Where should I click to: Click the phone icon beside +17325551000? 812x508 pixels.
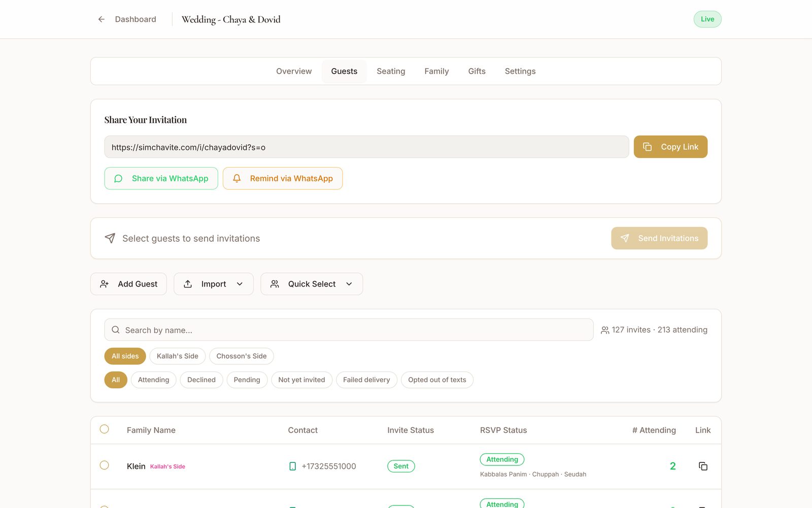click(x=292, y=466)
